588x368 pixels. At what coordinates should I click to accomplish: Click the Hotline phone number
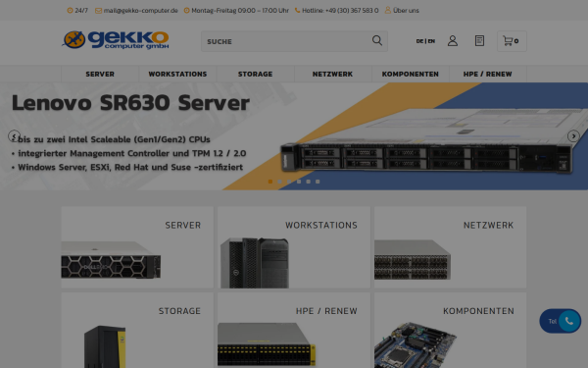click(x=352, y=11)
